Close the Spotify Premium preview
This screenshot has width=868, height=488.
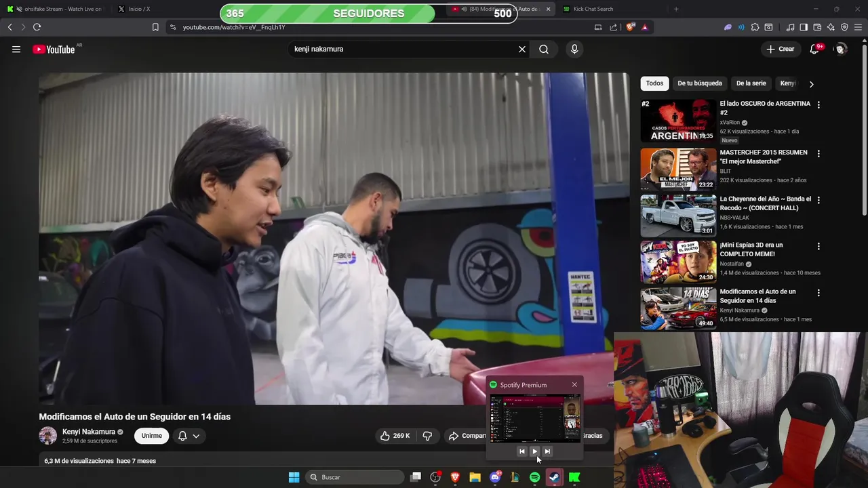point(574,385)
